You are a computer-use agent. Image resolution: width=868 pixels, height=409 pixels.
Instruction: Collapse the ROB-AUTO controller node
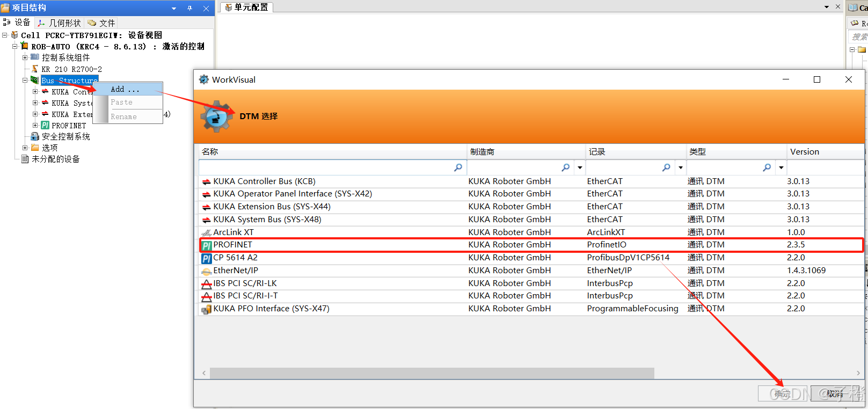click(14, 46)
